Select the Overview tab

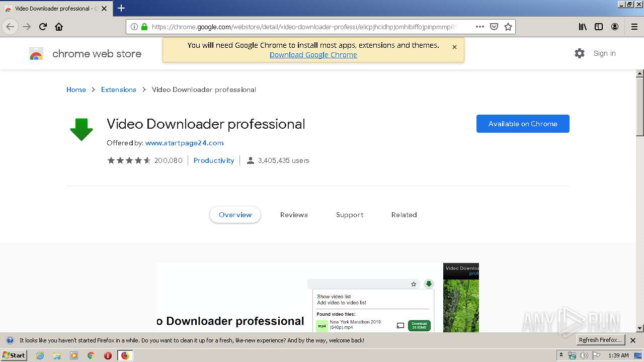[x=235, y=215]
